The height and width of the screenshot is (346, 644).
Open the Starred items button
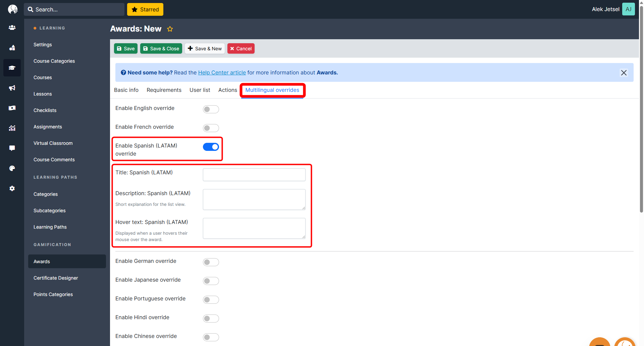coord(145,9)
